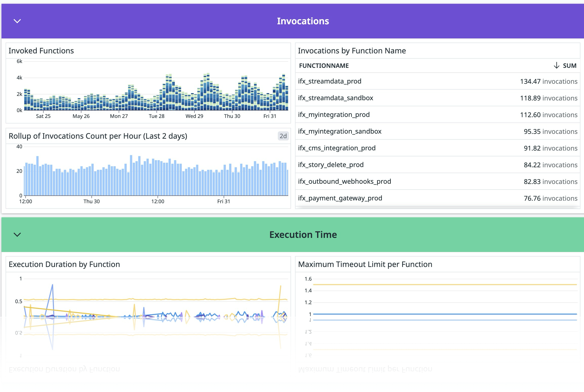Click Fri 31 label in Invoked Functions chart
Viewport: 584px width, 392px height.
click(x=270, y=116)
